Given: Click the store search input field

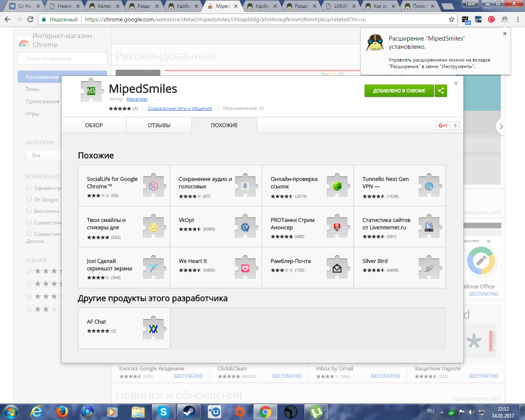Looking at the screenshot, I should click(x=62, y=58).
